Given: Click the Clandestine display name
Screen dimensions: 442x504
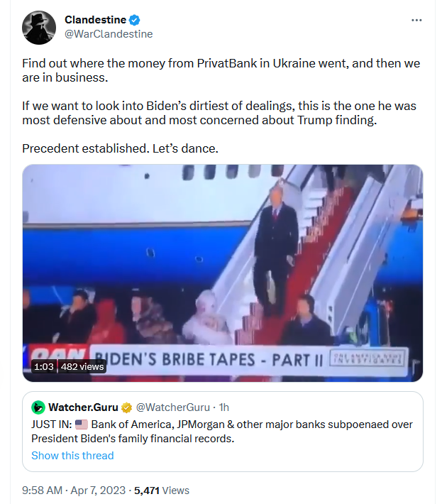Looking at the screenshot, I should pos(95,20).
